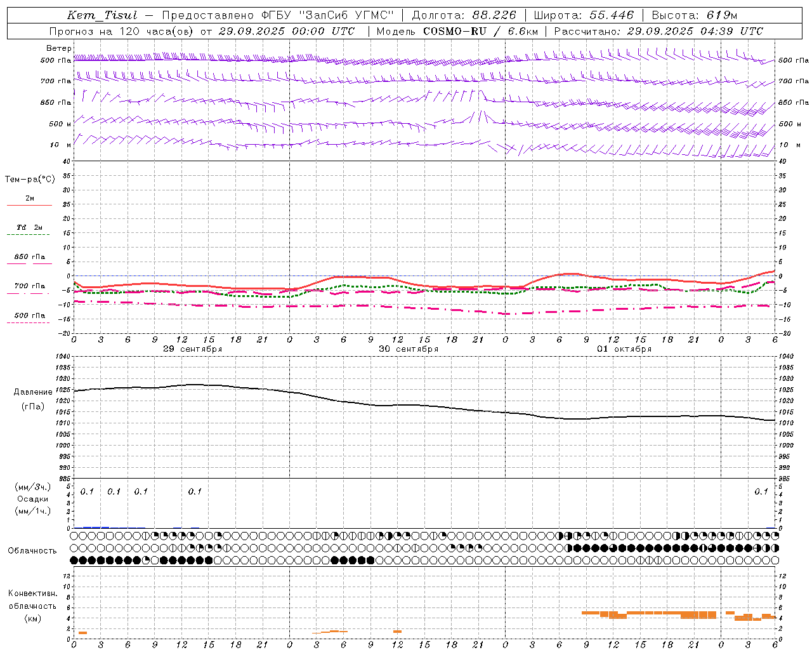Click the 'Высота: 619м' elevation value
812x650 pixels.
pyautogui.click(x=694, y=15)
